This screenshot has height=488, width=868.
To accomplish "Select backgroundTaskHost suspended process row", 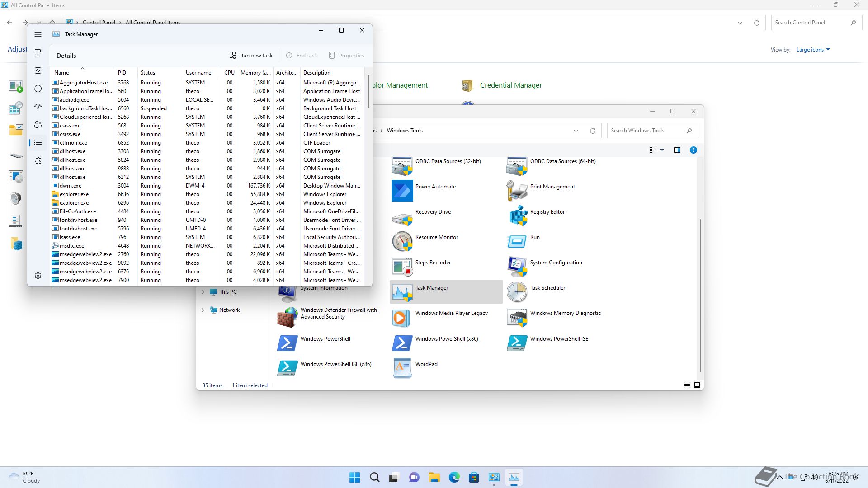I will click(x=207, y=108).
